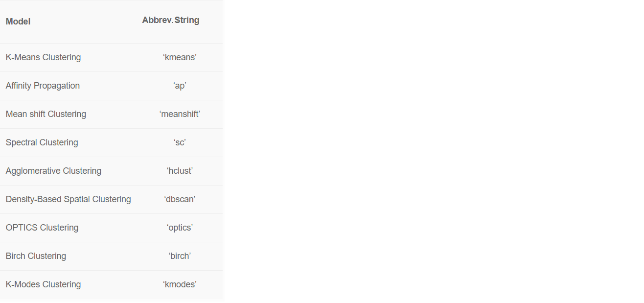The width and height of the screenshot is (644, 303).
Task: Select the Spectral Clustering model name
Action: click(x=42, y=142)
